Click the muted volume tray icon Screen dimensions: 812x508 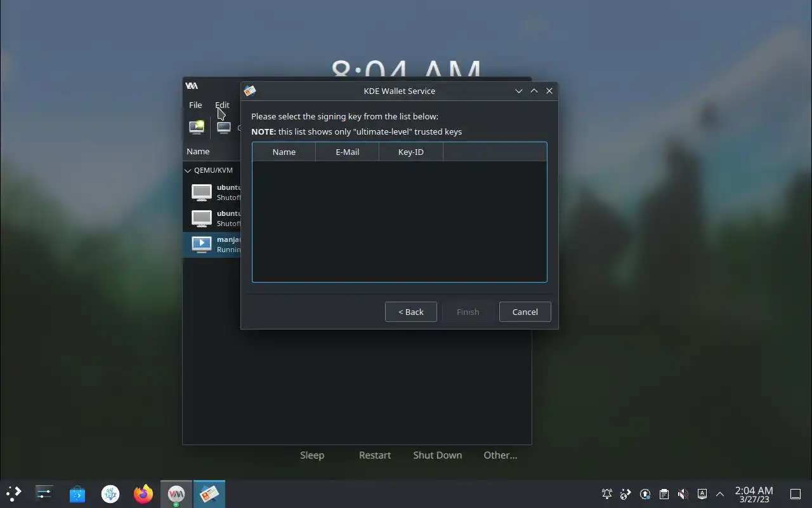point(683,494)
